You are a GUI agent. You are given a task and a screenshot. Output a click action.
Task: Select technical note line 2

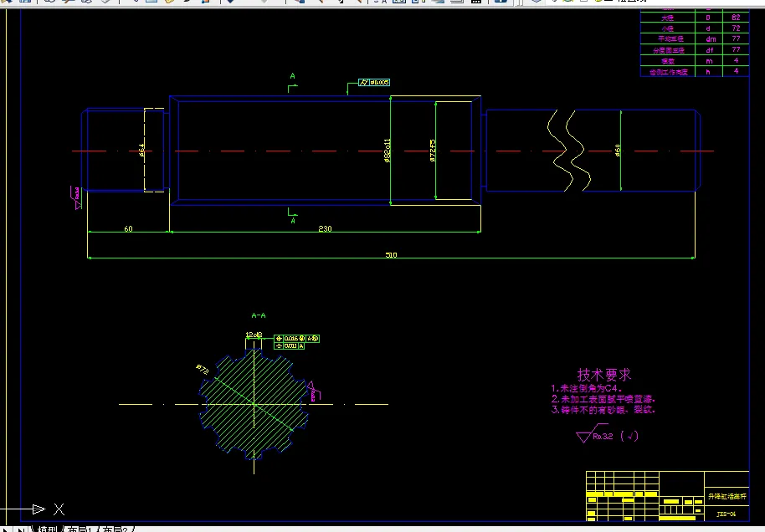[603, 399]
